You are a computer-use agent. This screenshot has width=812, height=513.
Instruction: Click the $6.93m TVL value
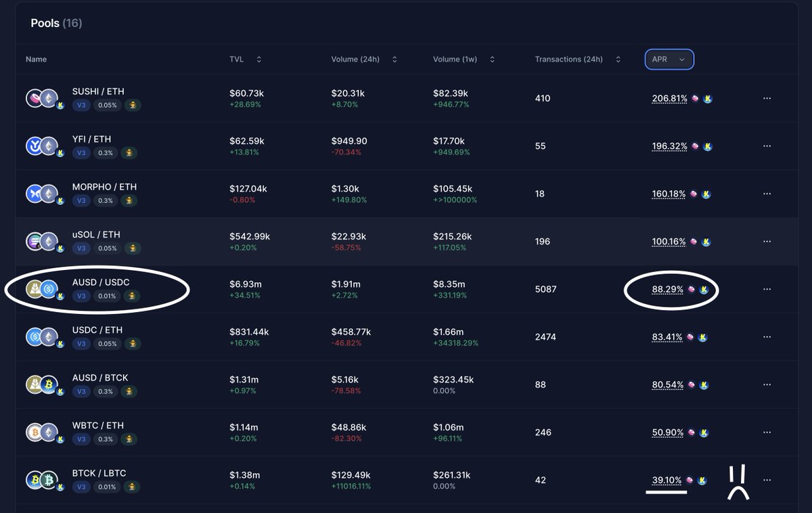click(x=244, y=284)
